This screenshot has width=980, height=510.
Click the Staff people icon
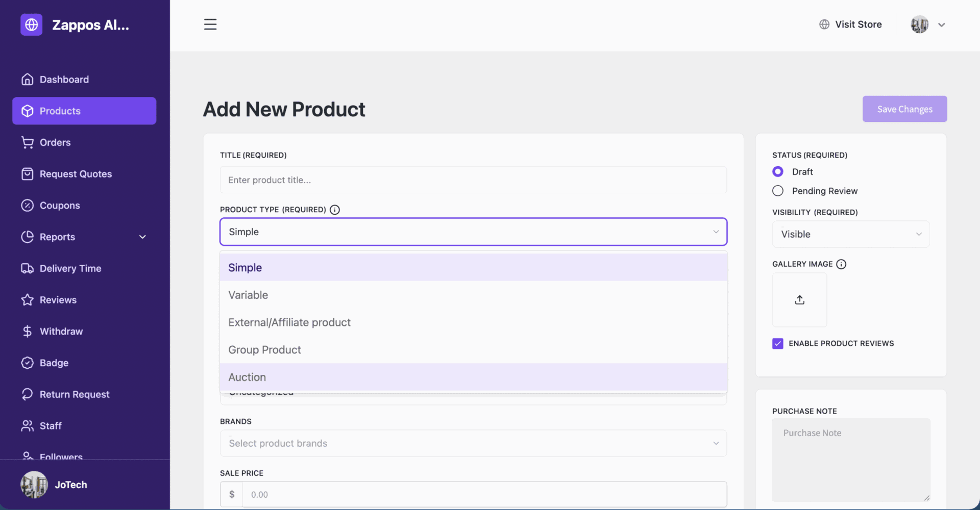[x=28, y=426]
